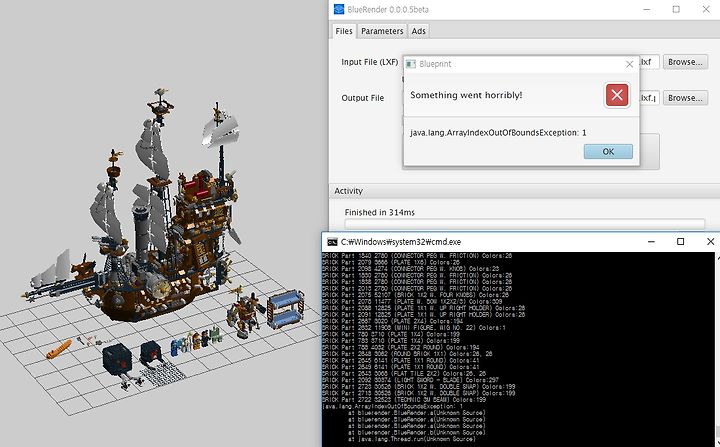Click OK in the Blueprint error dialog
Image resolution: width=720 pixels, height=447 pixels.
tap(608, 152)
